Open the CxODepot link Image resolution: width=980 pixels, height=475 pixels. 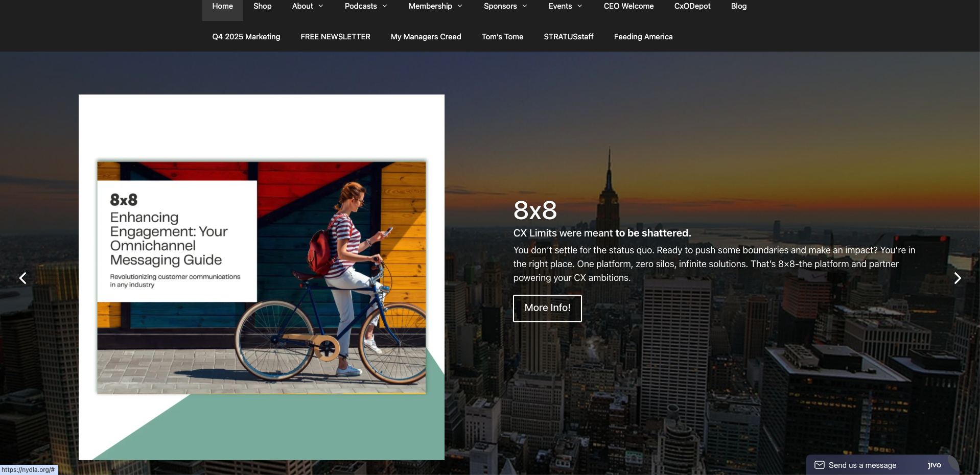click(692, 6)
